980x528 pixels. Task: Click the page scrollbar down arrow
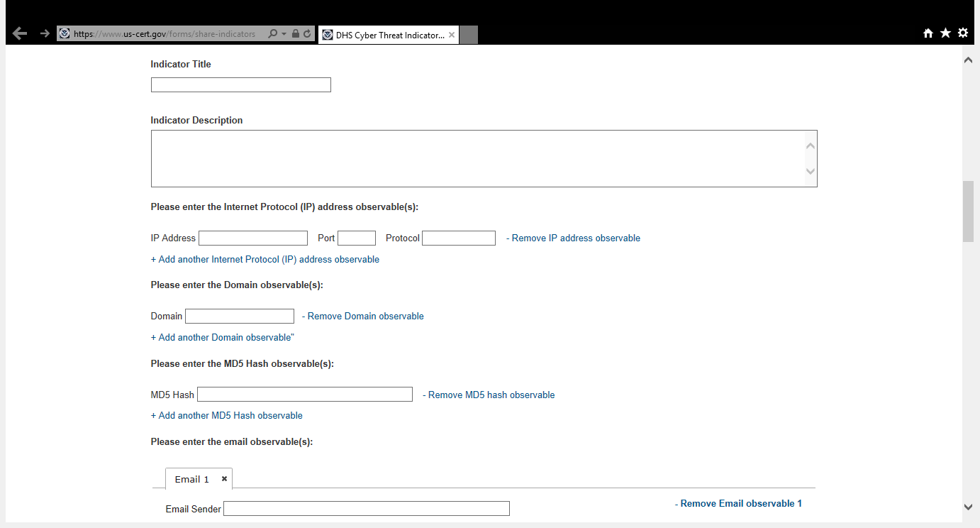(x=968, y=507)
